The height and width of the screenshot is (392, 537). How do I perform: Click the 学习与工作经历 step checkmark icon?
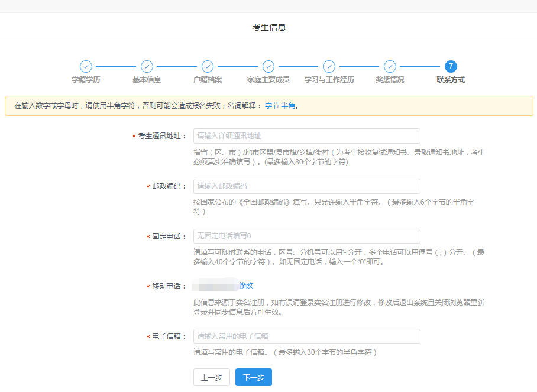click(x=329, y=67)
